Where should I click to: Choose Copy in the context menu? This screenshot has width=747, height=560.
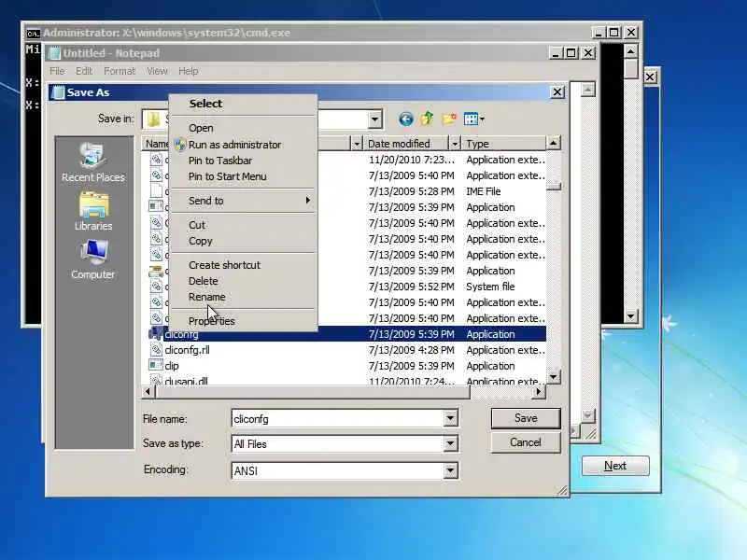point(200,241)
